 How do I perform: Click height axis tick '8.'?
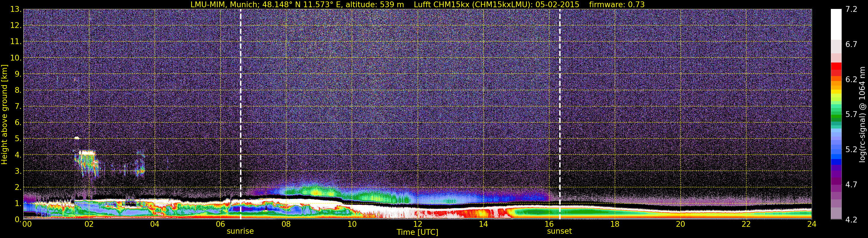pyautogui.click(x=18, y=90)
